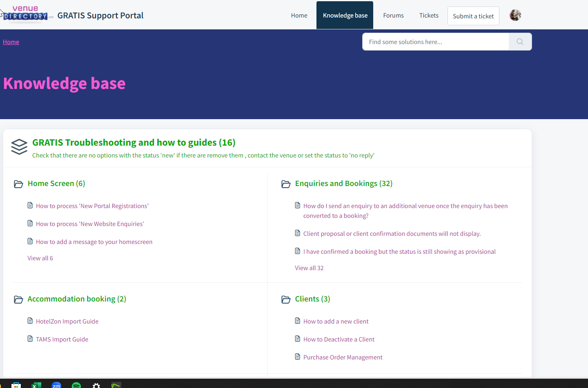Click the GRATIS Support Portal title

100,16
